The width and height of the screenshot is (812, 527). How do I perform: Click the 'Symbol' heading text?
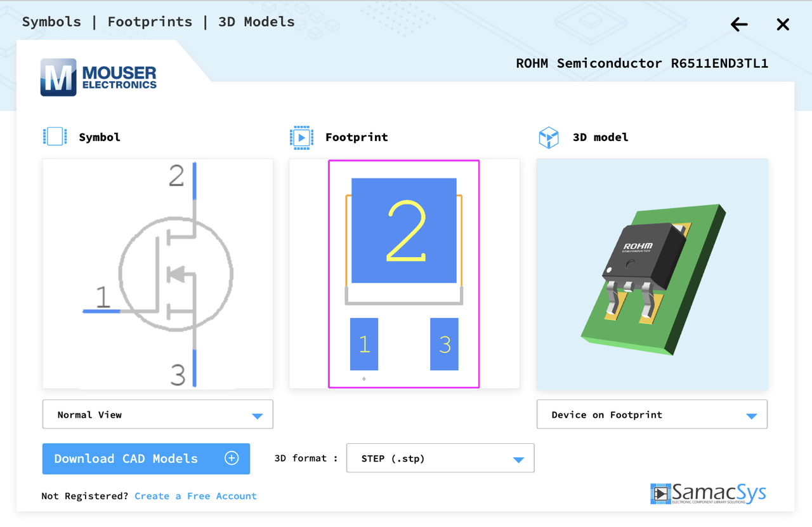[100, 137]
